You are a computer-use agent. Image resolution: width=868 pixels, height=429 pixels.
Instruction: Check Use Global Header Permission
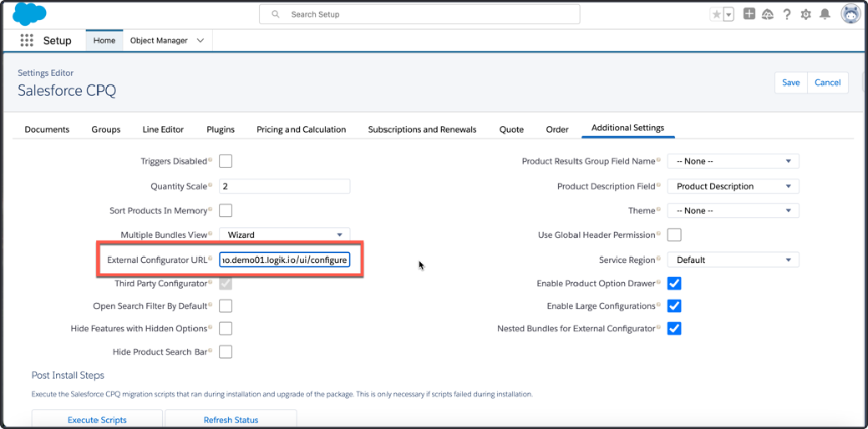(x=673, y=235)
